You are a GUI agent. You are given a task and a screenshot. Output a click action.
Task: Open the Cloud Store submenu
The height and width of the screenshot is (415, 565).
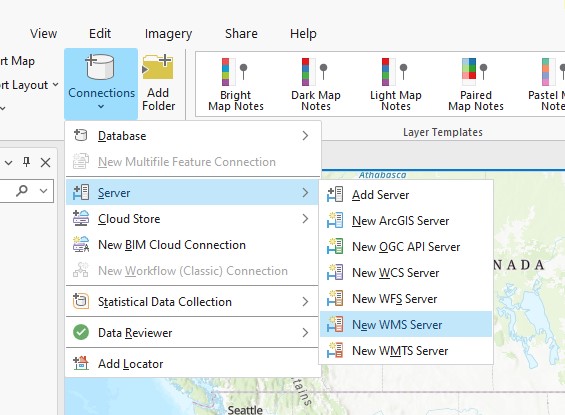pos(193,219)
